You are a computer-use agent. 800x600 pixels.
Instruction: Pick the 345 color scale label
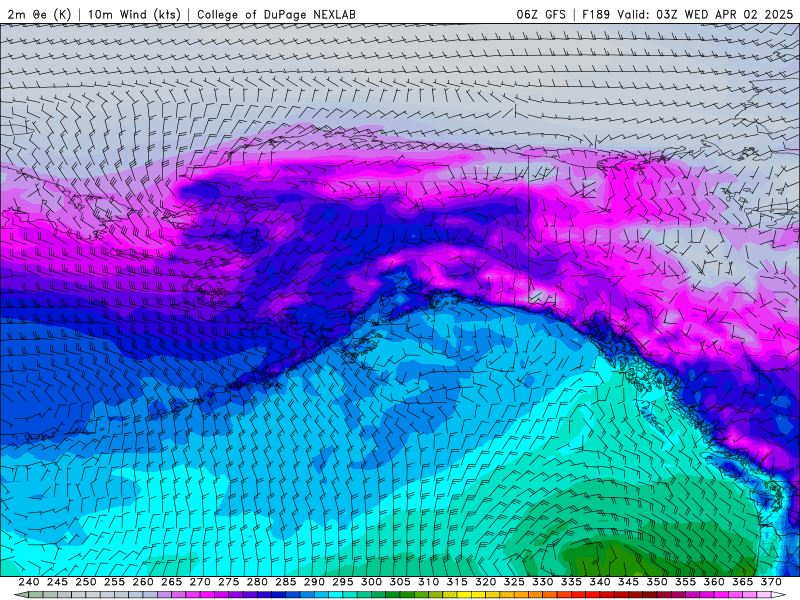(x=629, y=582)
